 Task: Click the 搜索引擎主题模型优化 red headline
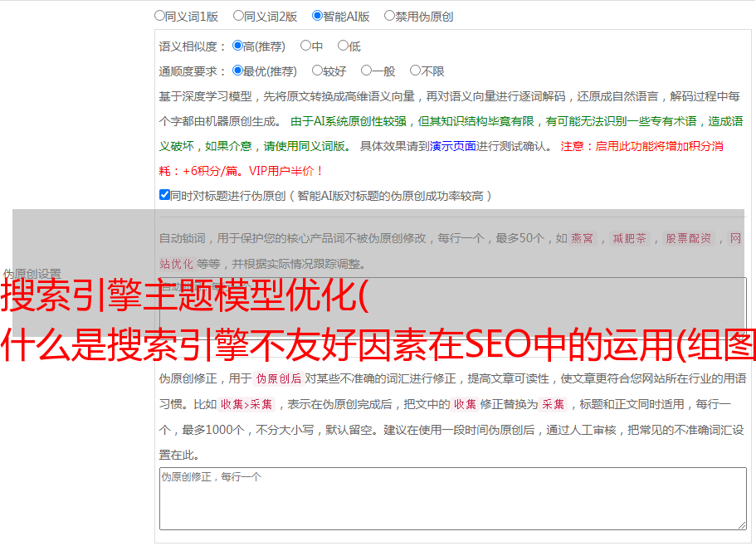click(x=184, y=297)
